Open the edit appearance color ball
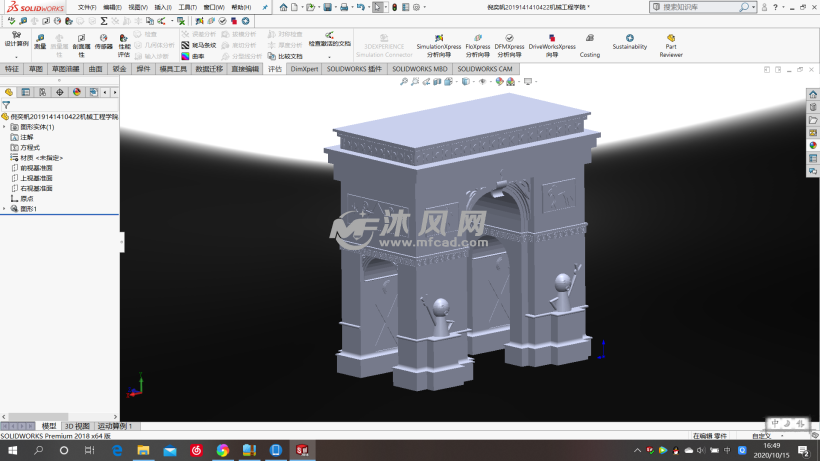The image size is (820, 461). (x=499, y=82)
